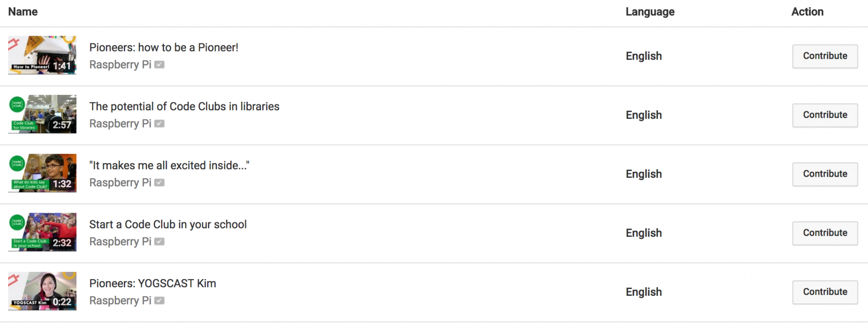Open "Pioneers: how to be a Pioneer!" title link
Screen dimensions: 868x327
point(164,47)
